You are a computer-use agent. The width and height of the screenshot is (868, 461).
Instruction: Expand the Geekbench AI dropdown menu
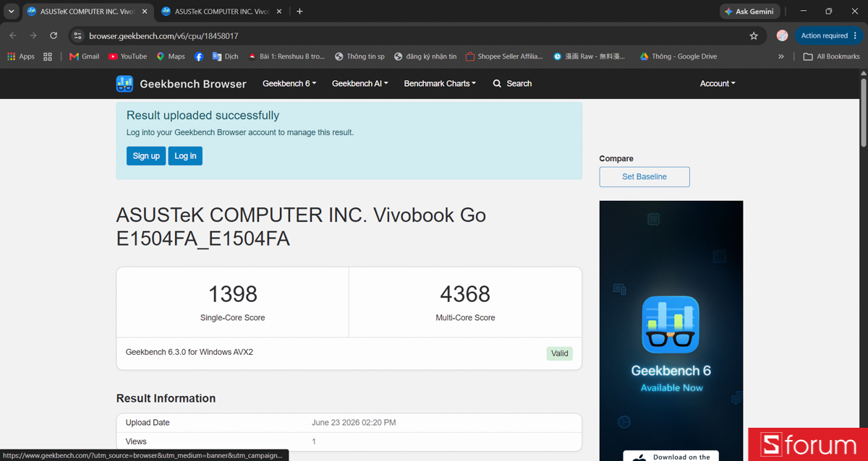359,84
